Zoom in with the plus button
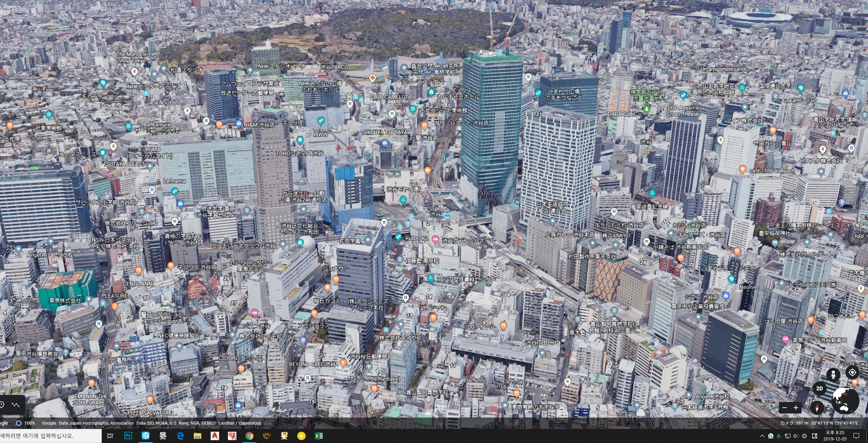This screenshot has height=443, width=868. point(796,408)
